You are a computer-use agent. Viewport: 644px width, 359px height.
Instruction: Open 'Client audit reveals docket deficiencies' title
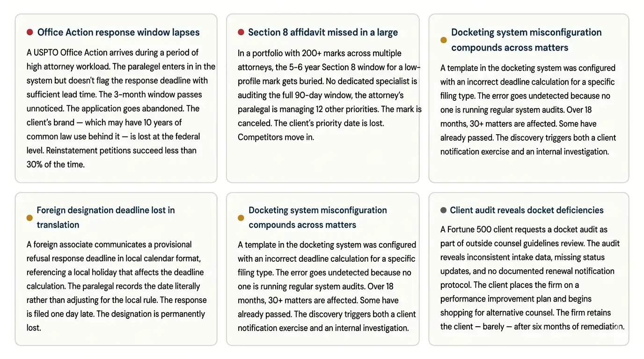(527, 210)
